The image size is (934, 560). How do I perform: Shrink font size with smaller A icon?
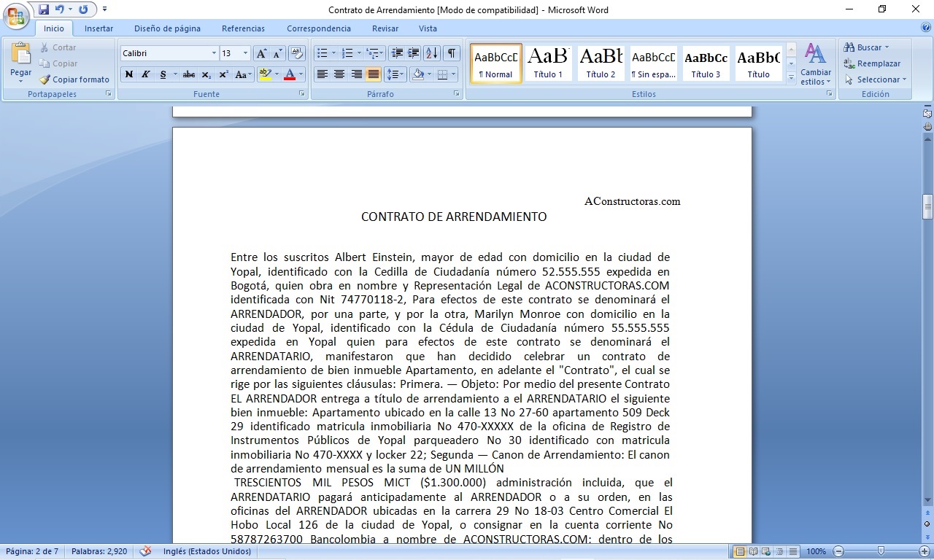pos(277,53)
